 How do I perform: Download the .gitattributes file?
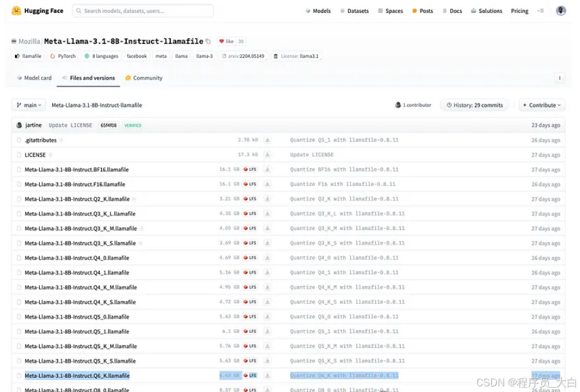pos(267,140)
